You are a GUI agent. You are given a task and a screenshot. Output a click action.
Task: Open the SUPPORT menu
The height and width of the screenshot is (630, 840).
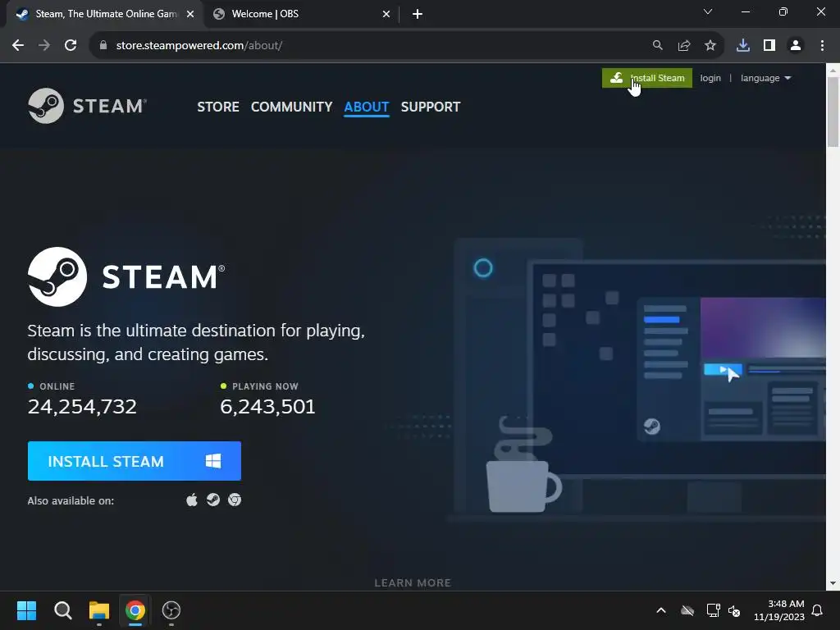(x=430, y=107)
